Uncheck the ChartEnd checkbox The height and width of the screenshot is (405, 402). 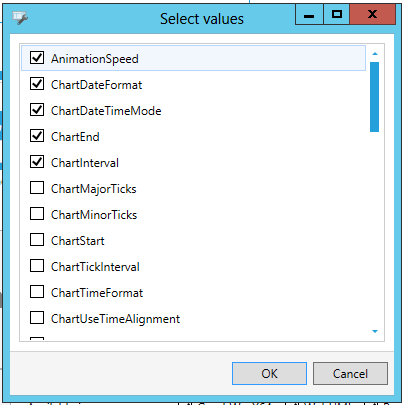[37, 135]
